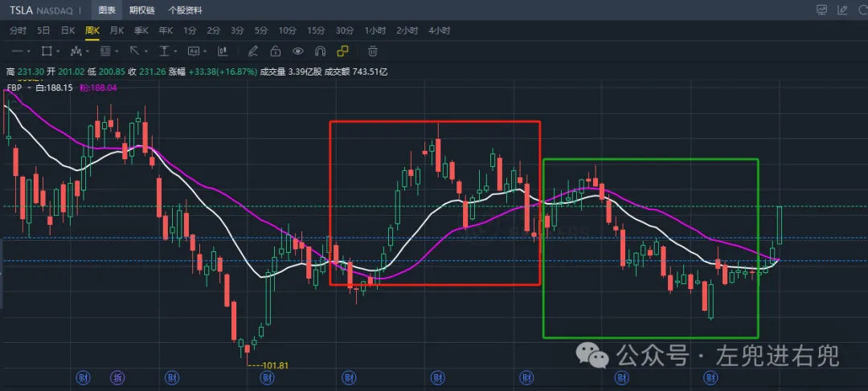Expand the arrow tool dropdown arrow
This screenshot has height=391, width=868.
coord(146,52)
